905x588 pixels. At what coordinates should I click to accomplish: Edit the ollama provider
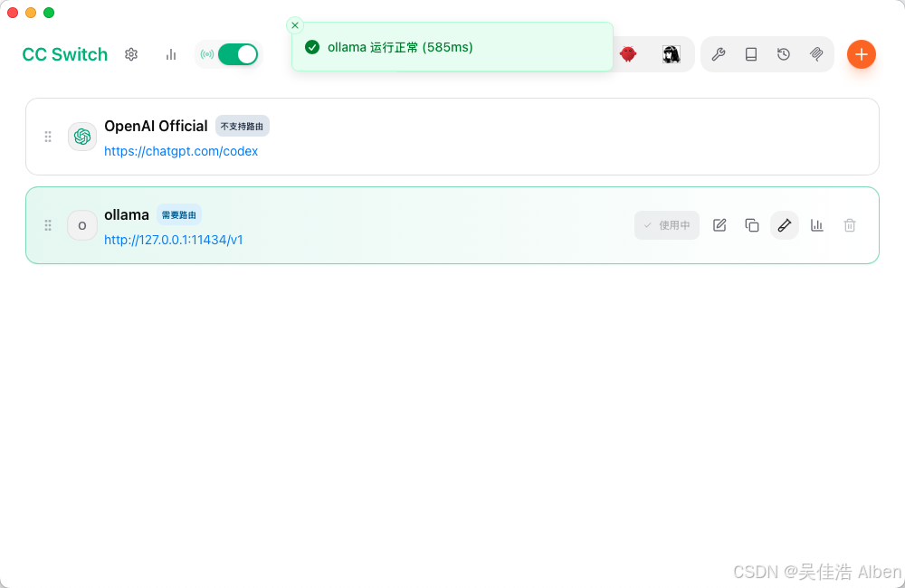coord(719,225)
